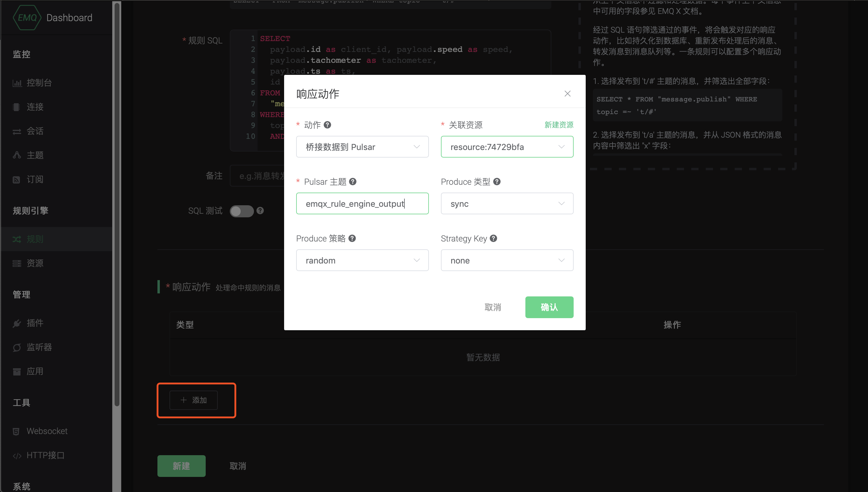The image size is (868, 492).
Task: Close the 响应动作 dialog with X icon
Action: click(x=568, y=94)
